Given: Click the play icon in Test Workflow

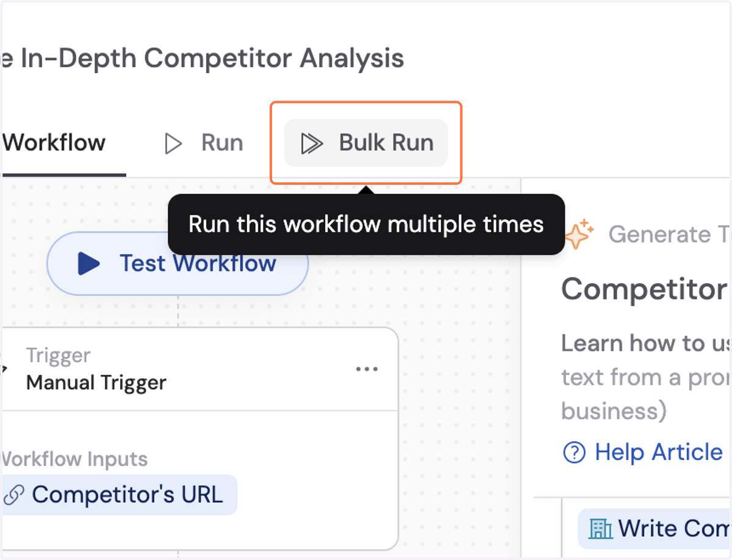Looking at the screenshot, I should (x=89, y=264).
